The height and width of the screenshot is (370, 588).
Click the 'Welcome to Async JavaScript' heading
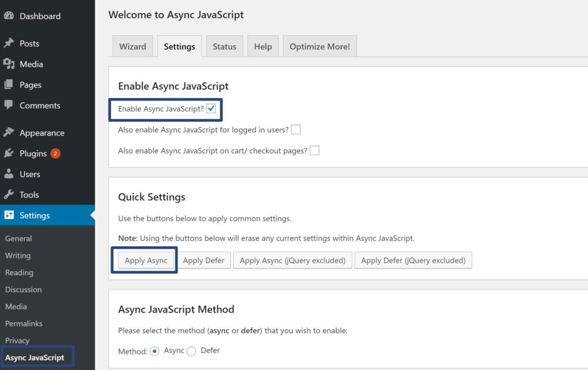pos(176,14)
